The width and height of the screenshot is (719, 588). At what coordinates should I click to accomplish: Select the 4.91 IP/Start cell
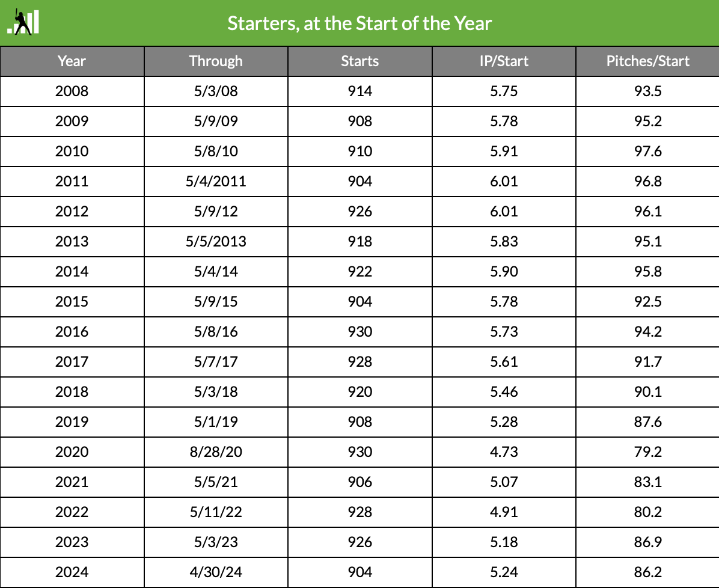[504, 512]
